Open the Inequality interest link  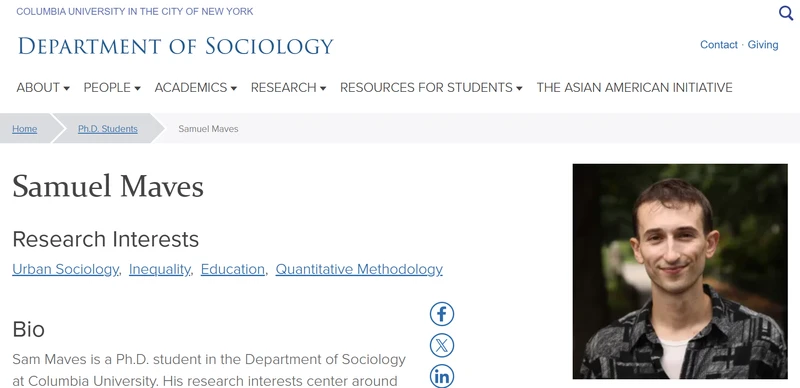160,269
